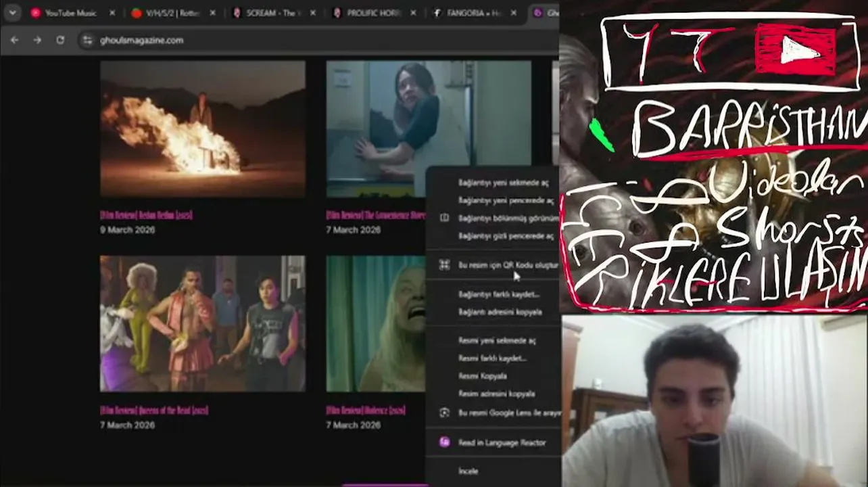The image size is (868, 487).
Task: Focus the ghoulsmagazine.com address bar
Action: 318,40
